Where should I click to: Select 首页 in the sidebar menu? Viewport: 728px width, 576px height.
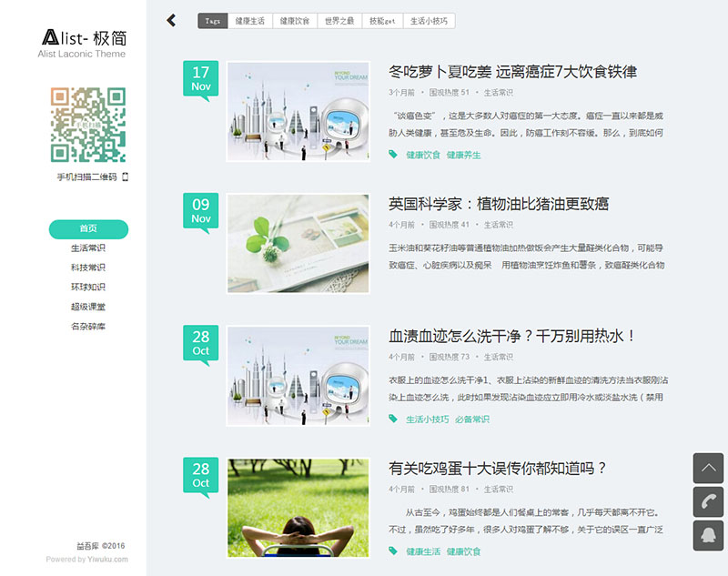tap(88, 229)
